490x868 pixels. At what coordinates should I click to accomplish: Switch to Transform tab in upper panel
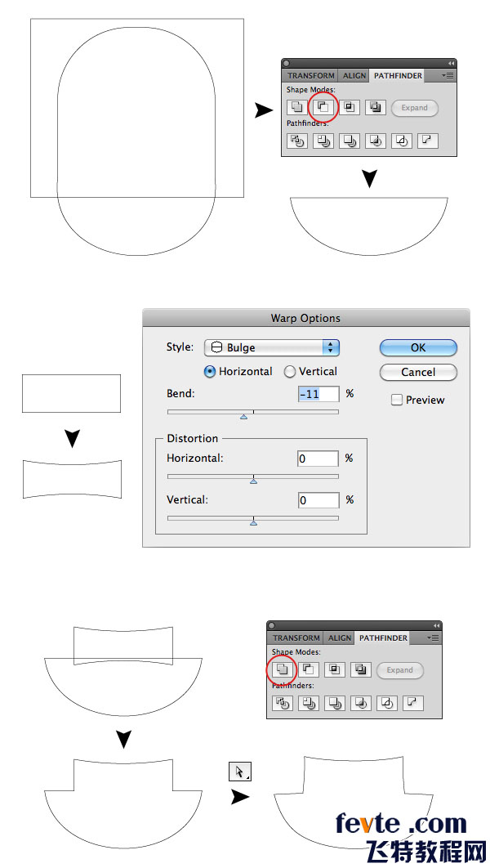(x=311, y=76)
